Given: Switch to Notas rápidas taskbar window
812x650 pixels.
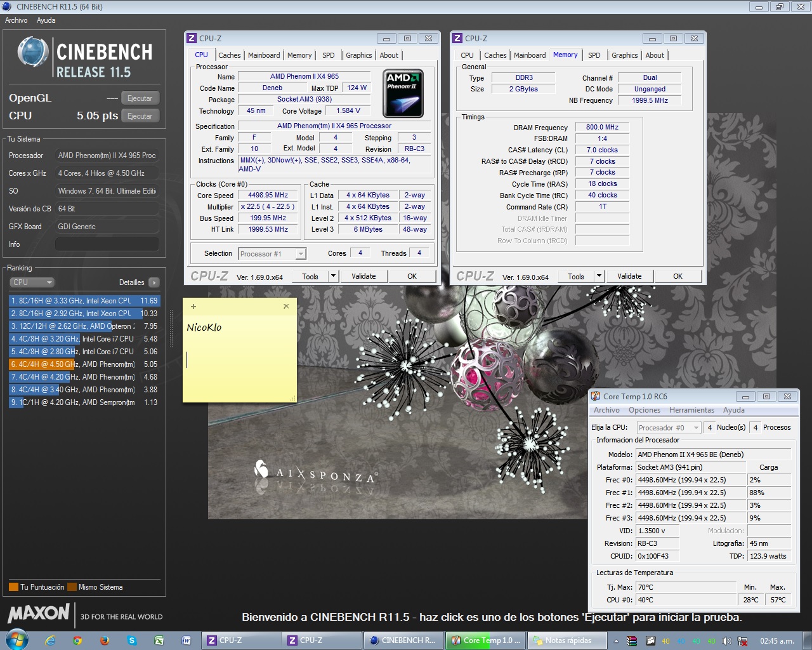Looking at the screenshot, I should coord(566,640).
